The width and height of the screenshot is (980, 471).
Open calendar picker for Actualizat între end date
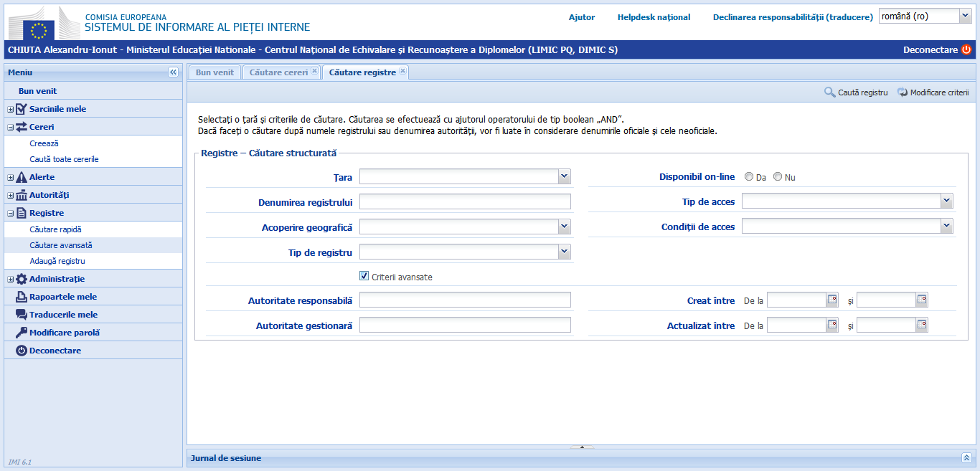click(x=922, y=325)
